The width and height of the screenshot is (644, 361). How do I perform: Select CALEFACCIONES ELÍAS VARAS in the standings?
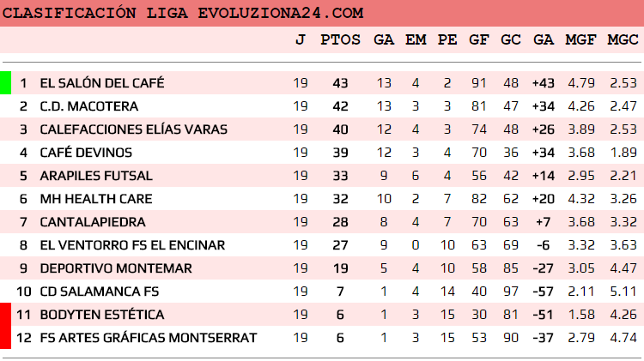click(x=133, y=129)
